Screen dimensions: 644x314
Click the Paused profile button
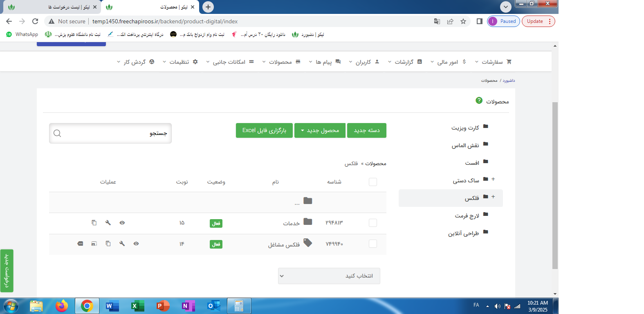(x=503, y=21)
